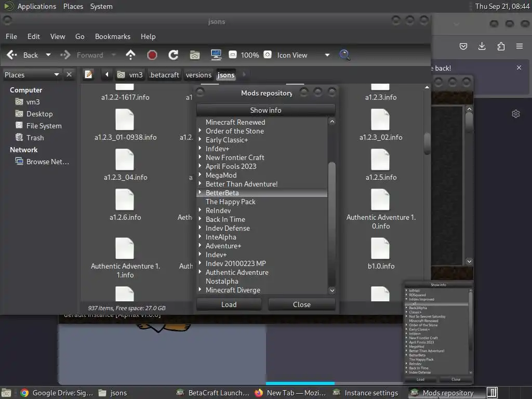Open the Edit menu
This screenshot has width=532, height=399.
(x=34, y=36)
